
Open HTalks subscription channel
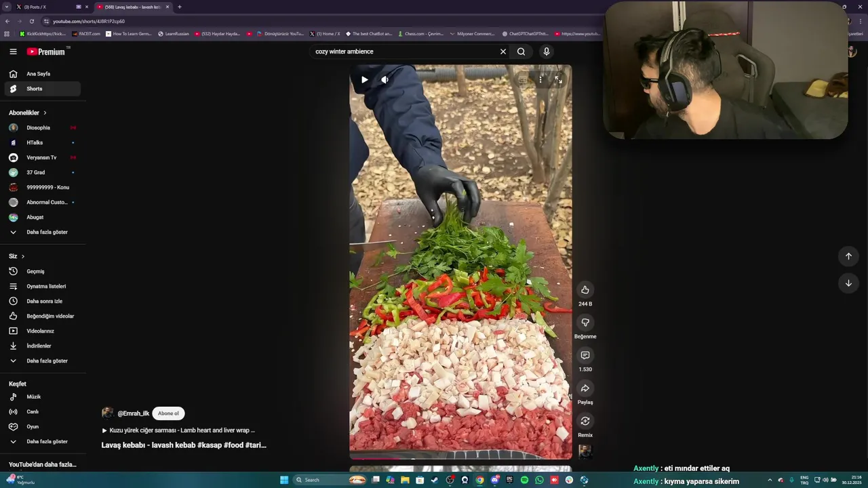click(x=43, y=142)
